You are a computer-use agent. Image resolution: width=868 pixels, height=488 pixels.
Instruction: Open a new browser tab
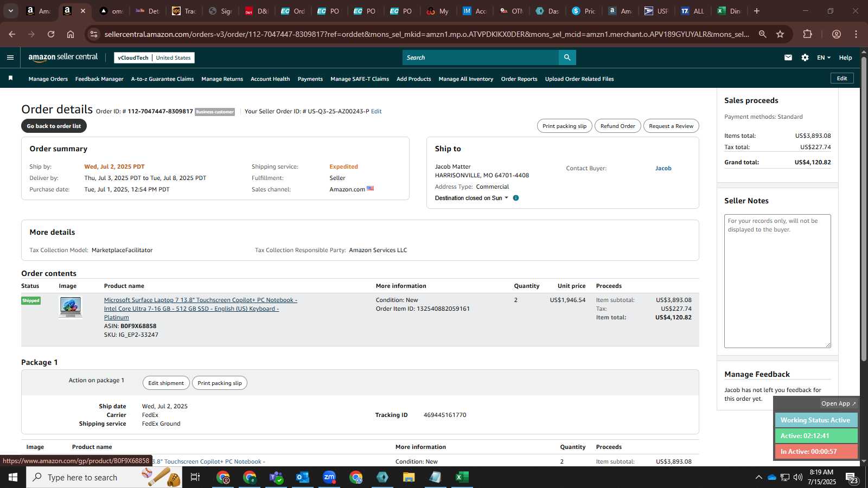(757, 11)
